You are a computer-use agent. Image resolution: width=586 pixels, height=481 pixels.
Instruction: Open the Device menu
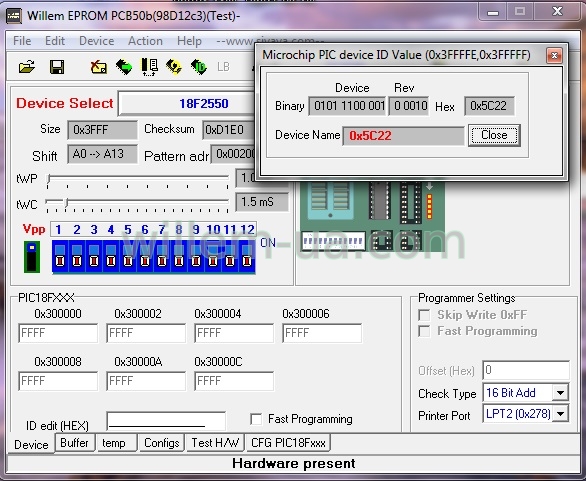coord(96,41)
